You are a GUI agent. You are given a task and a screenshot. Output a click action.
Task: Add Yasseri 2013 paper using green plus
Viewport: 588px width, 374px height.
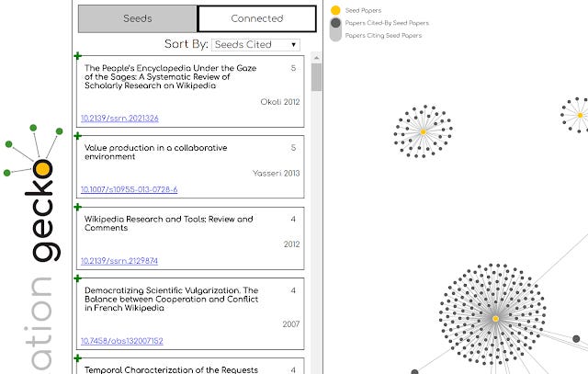click(x=77, y=135)
